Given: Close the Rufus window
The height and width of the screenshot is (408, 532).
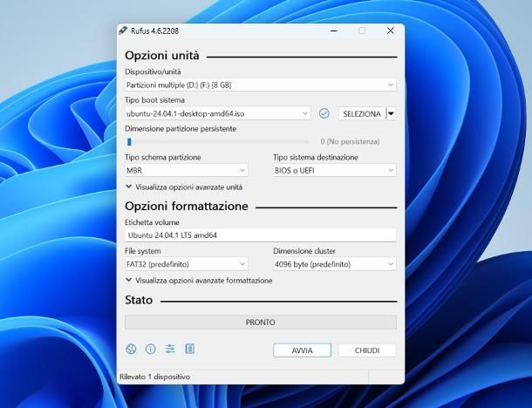Looking at the screenshot, I should (x=391, y=31).
